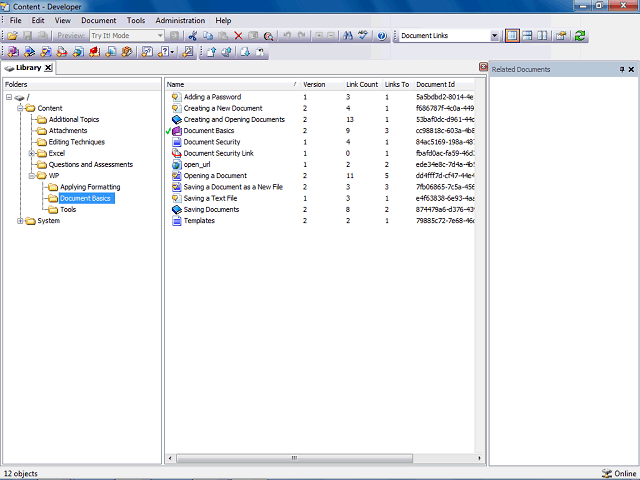
Task: Open the arrow beside the question-mark document icon
Action: pyautogui.click(x=172, y=52)
